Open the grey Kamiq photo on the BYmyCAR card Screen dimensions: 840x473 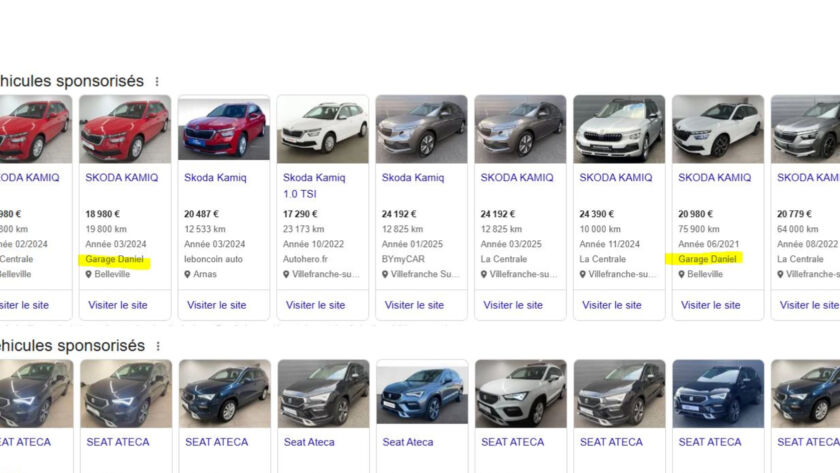coord(422,129)
